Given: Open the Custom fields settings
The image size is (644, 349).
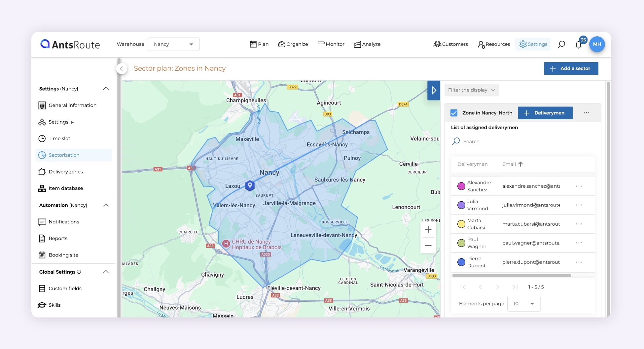Looking at the screenshot, I should point(42,288).
